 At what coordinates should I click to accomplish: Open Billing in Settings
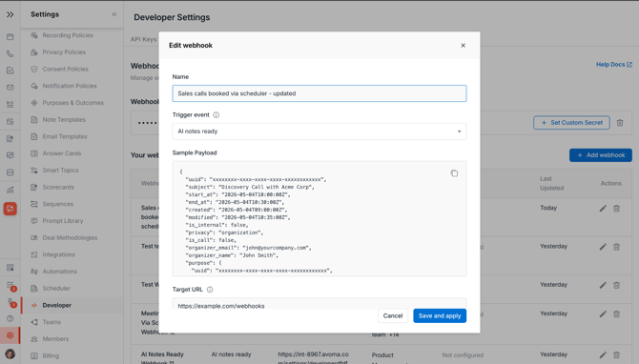coord(51,355)
